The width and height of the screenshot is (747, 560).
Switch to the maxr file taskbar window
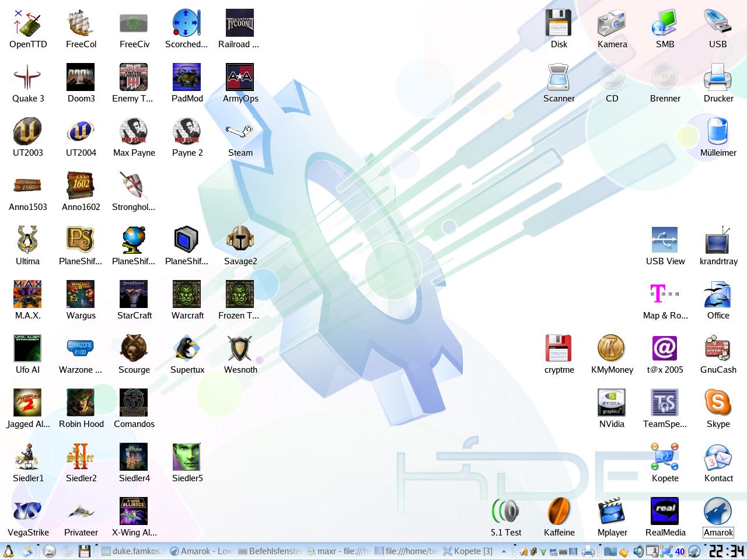pyautogui.click(x=338, y=551)
